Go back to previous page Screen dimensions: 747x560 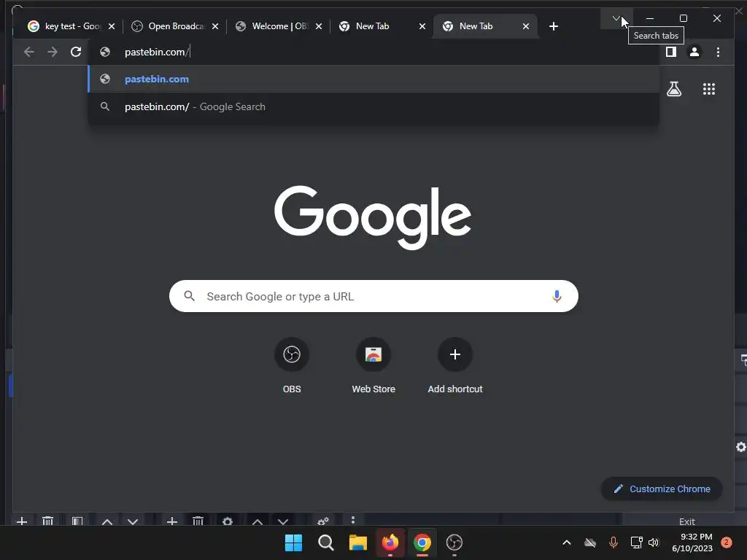(29, 52)
